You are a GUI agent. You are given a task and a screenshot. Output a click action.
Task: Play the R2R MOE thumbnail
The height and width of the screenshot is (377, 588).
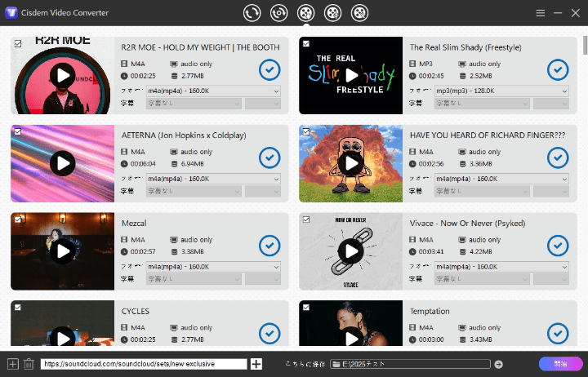click(x=63, y=75)
